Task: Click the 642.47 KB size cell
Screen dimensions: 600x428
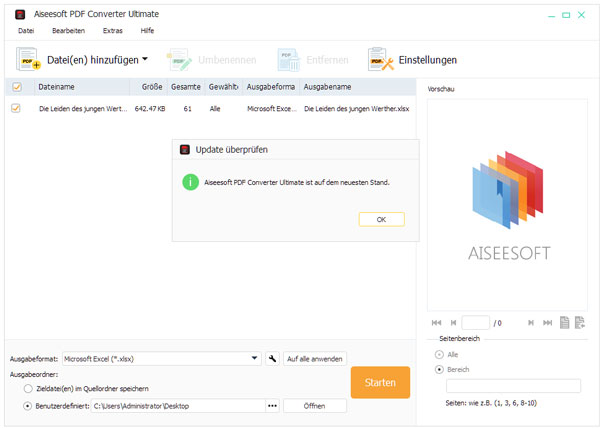Action: (x=150, y=109)
